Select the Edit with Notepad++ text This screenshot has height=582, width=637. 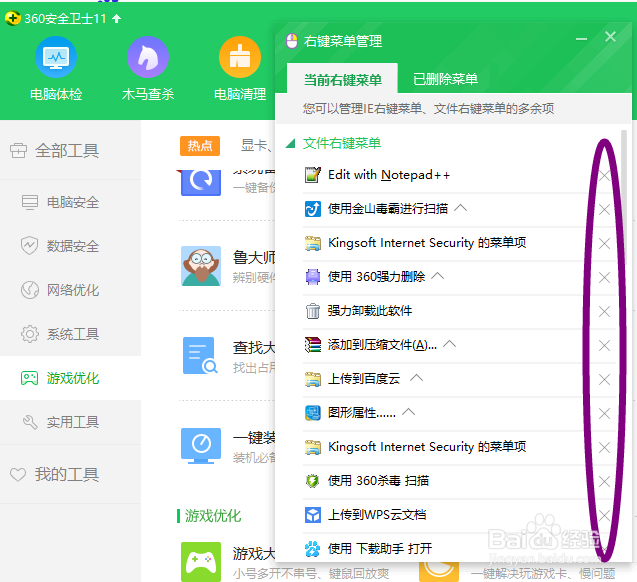389,175
